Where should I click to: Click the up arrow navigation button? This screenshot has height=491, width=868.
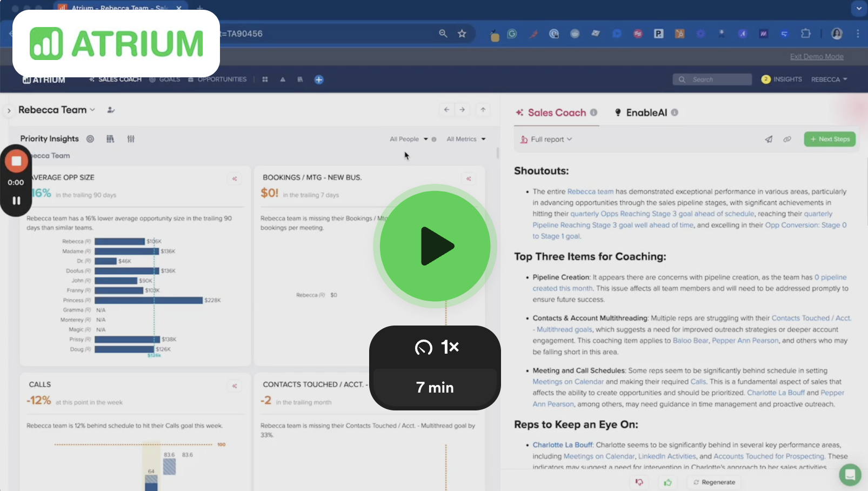coord(483,110)
